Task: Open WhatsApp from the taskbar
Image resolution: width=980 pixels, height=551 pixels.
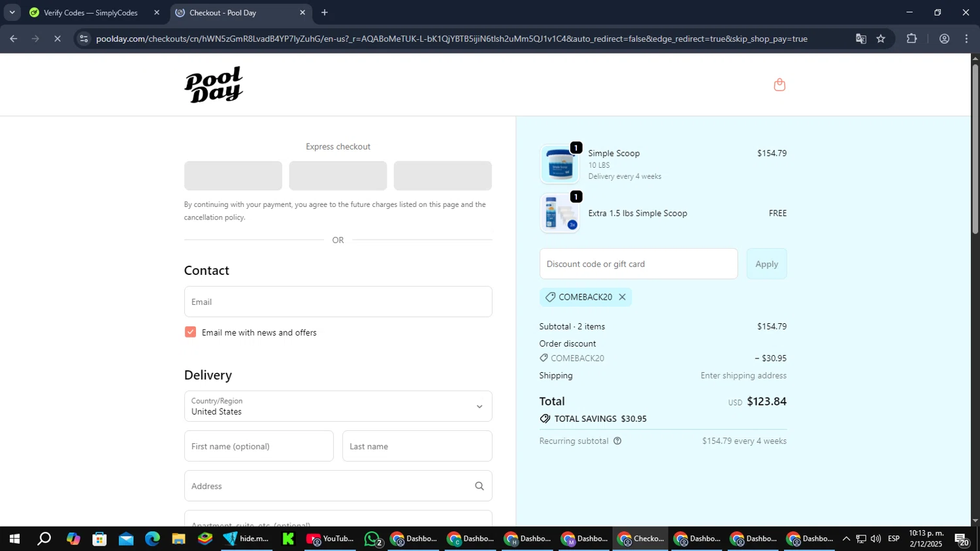Action: click(372, 539)
